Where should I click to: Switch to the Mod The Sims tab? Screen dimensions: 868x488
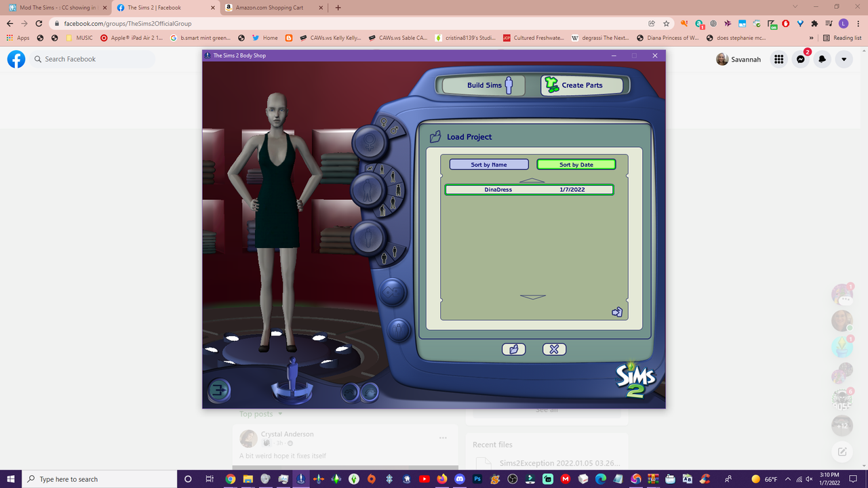57,7
